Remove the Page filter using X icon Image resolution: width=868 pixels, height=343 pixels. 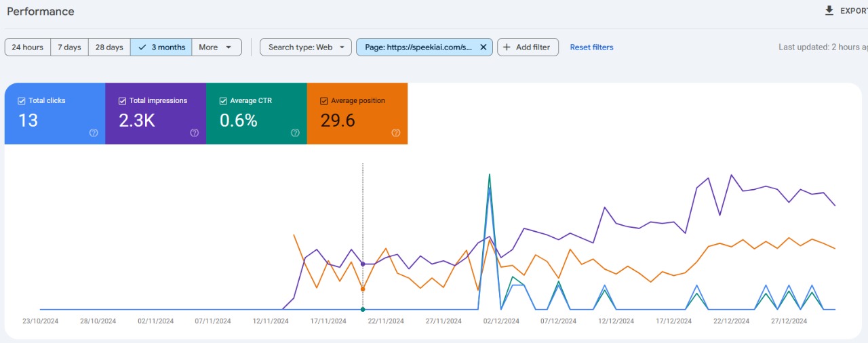click(x=483, y=47)
